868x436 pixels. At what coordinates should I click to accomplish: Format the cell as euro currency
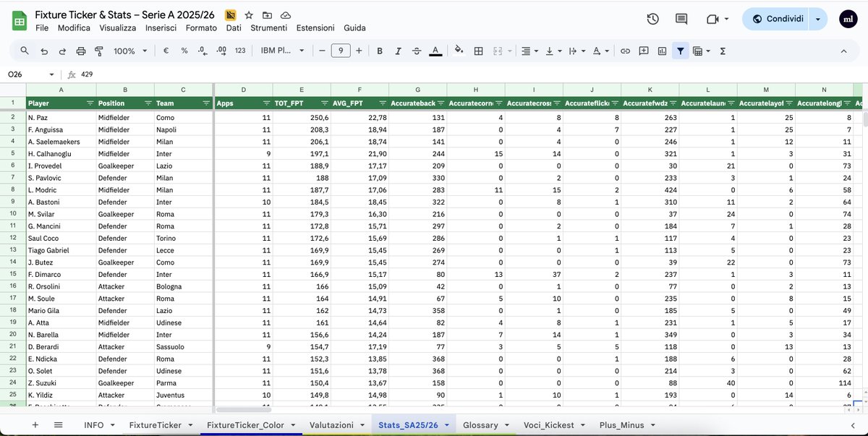166,51
